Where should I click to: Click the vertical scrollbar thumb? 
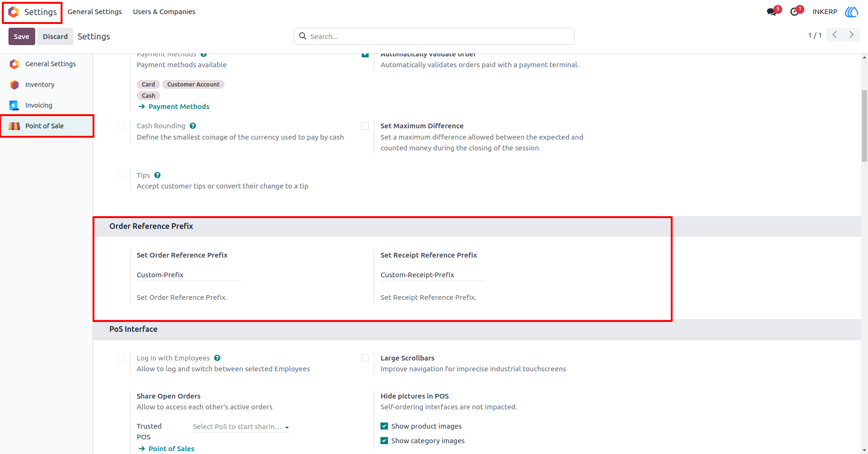tap(864, 126)
